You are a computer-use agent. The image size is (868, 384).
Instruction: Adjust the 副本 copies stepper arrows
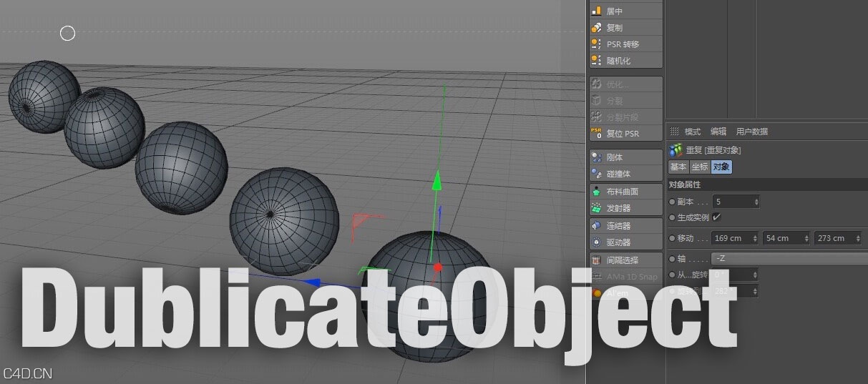(x=756, y=202)
